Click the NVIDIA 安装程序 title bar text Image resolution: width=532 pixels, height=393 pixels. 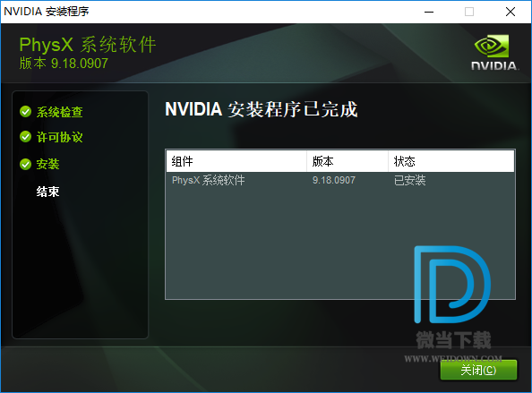47,12
